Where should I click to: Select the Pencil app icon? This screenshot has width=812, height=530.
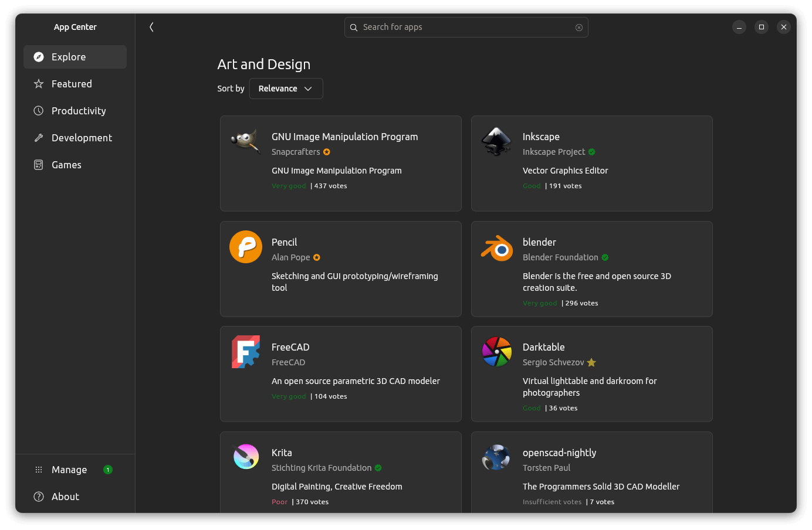click(246, 247)
